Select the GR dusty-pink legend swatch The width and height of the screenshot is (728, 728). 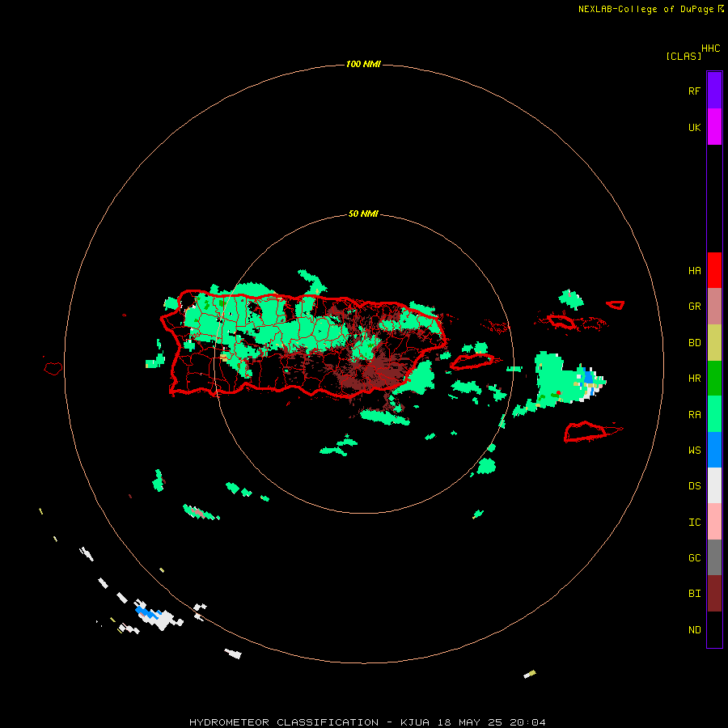point(714,307)
